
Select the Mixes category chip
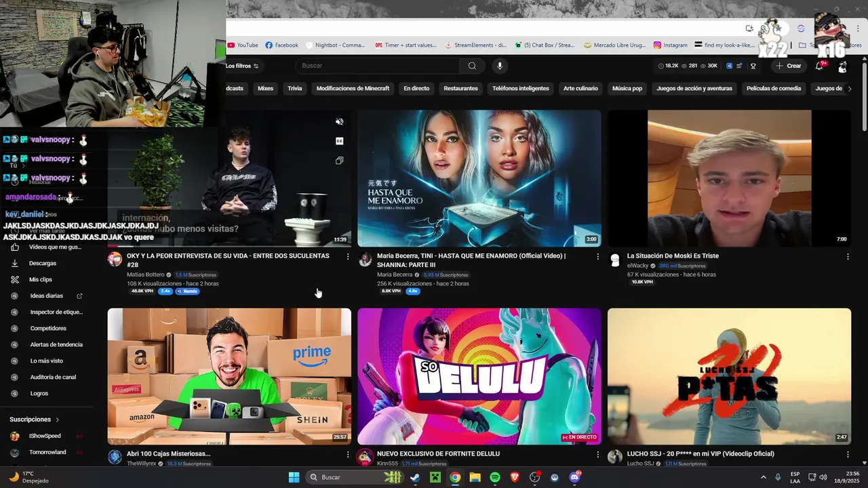coord(265,88)
